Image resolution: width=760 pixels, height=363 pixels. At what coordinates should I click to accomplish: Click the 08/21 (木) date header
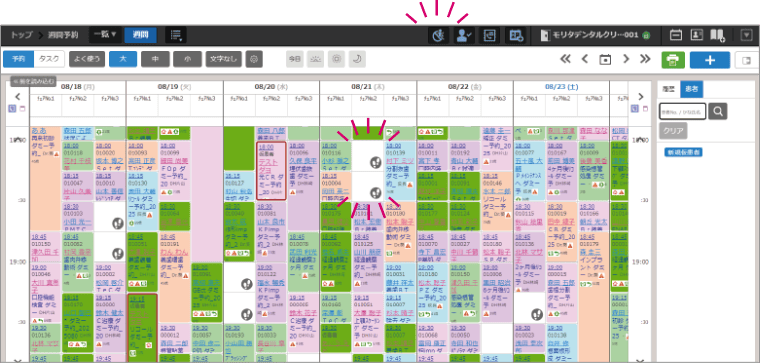pos(368,87)
